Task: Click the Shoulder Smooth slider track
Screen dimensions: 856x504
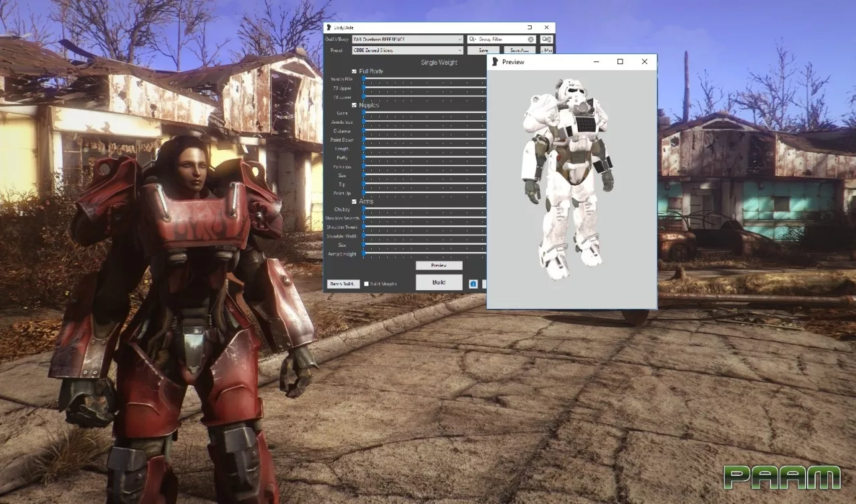Action: 425,219
